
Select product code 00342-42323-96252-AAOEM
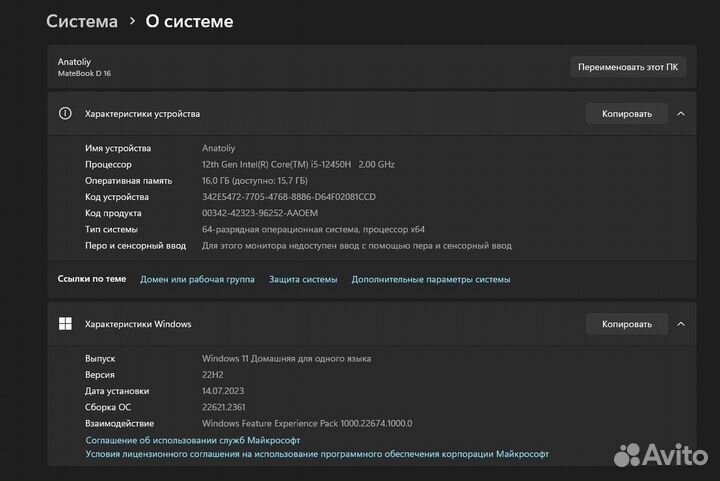coord(260,213)
